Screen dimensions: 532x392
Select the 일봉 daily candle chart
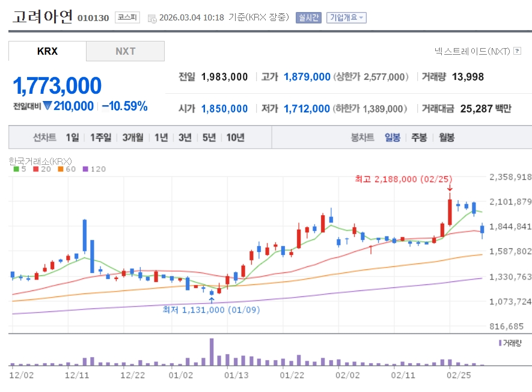392,138
